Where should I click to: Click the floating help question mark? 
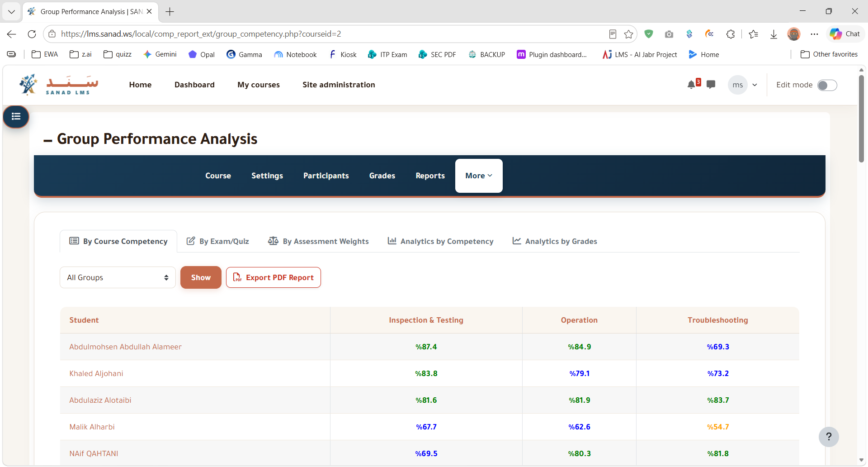(x=829, y=437)
